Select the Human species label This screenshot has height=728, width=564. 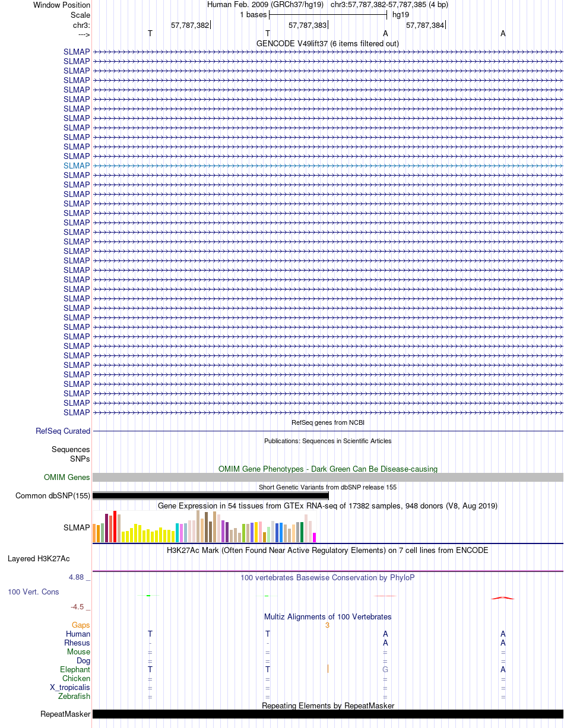pos(78,634)
